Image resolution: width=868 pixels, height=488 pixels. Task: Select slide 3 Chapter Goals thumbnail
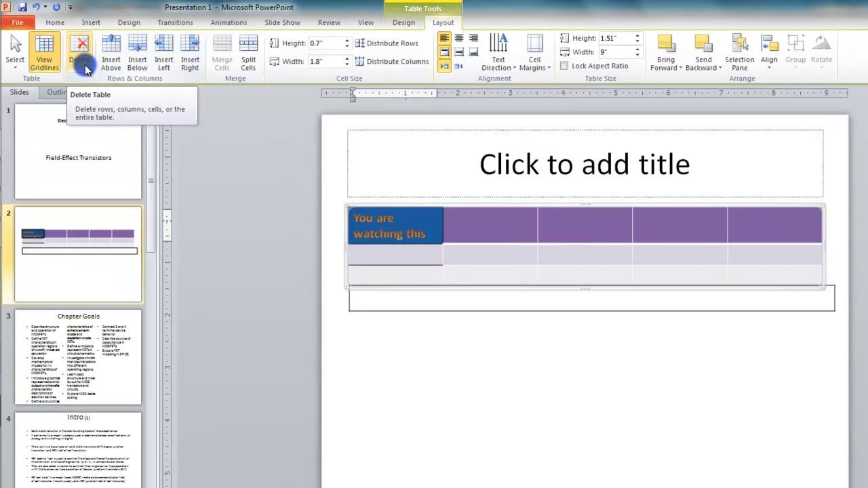pyautogui.click(x=78, y=357)
